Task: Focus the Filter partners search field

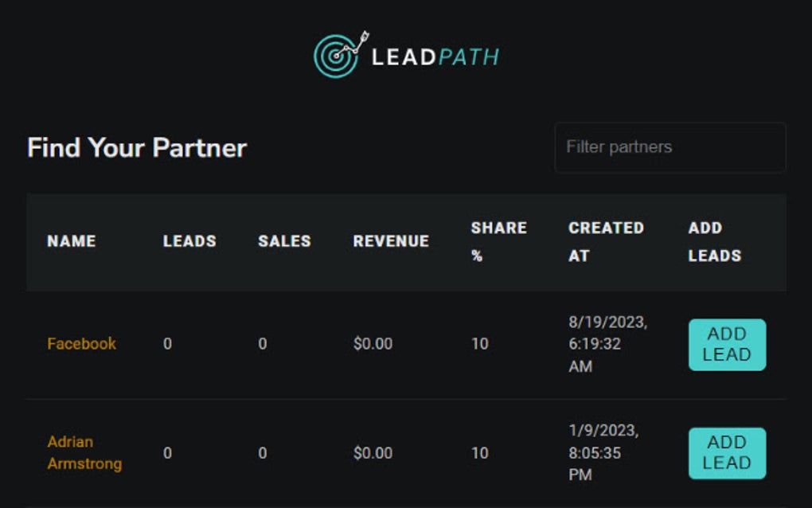Action: tap(670, 147)
